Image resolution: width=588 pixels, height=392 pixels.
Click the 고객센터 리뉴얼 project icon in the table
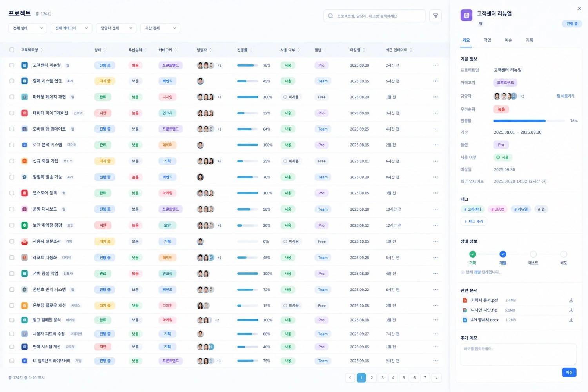click(x=24, y=65)
